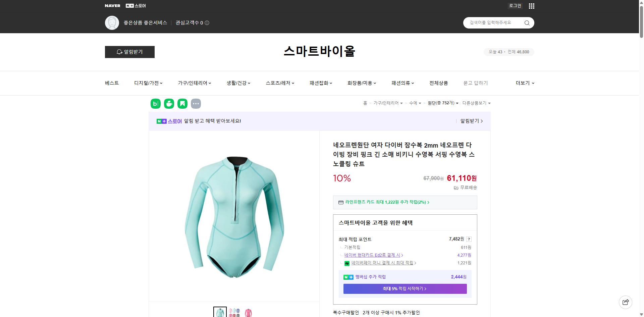Share product via Naver Cafe coffee-cup icon
The image size is (644, 317).
tap(169, 104)
